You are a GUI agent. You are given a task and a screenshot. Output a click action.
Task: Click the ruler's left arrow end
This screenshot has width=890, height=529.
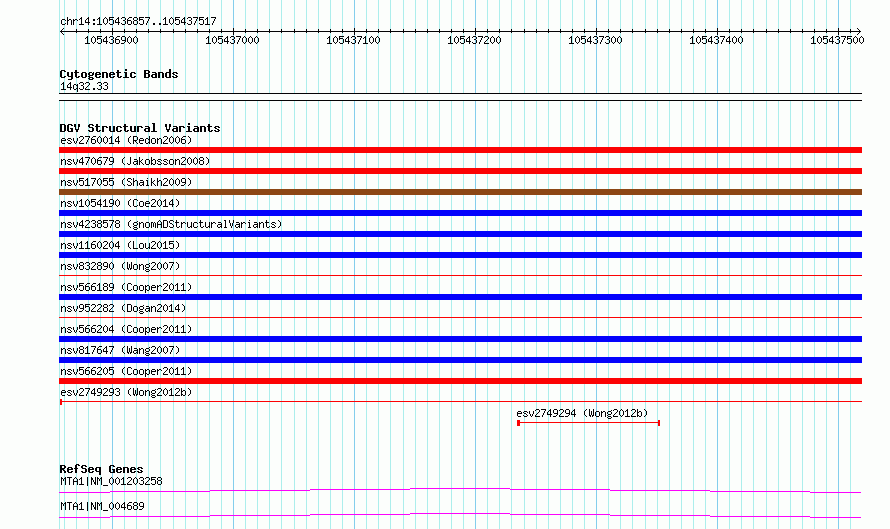click(62, 32)
